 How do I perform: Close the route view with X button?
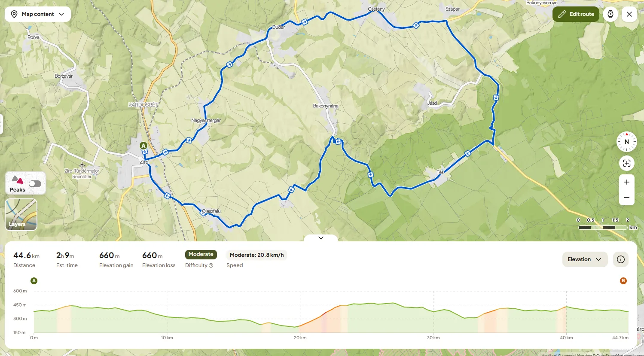[x=629, y=14]
